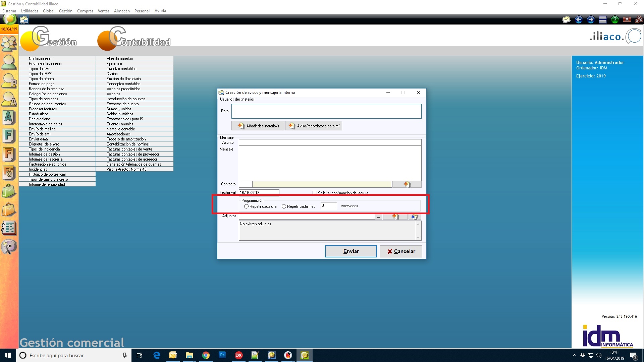The height and width of the screenshot is (362, 644).
Task: Click the Asunto subject field
Action: (330, 142)
